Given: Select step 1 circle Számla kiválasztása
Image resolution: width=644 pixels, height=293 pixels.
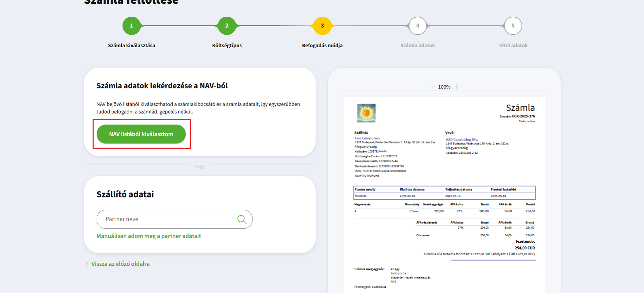Looking at the screenshot, I should pos(132,26).
